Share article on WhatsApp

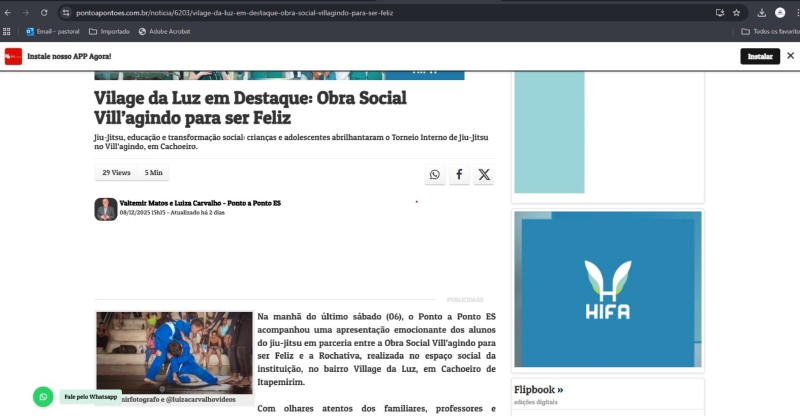tap(434, 174)
